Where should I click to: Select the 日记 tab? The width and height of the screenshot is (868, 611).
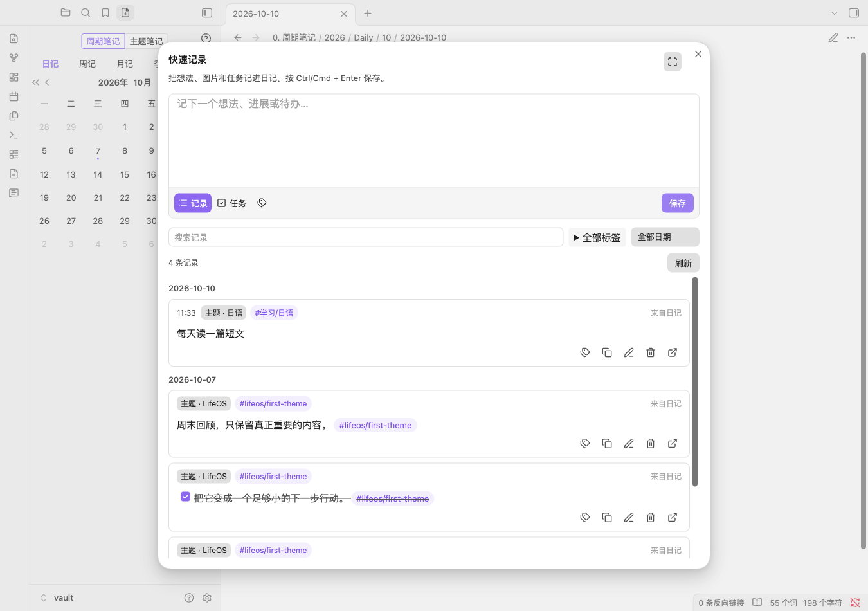pos(50,64)
